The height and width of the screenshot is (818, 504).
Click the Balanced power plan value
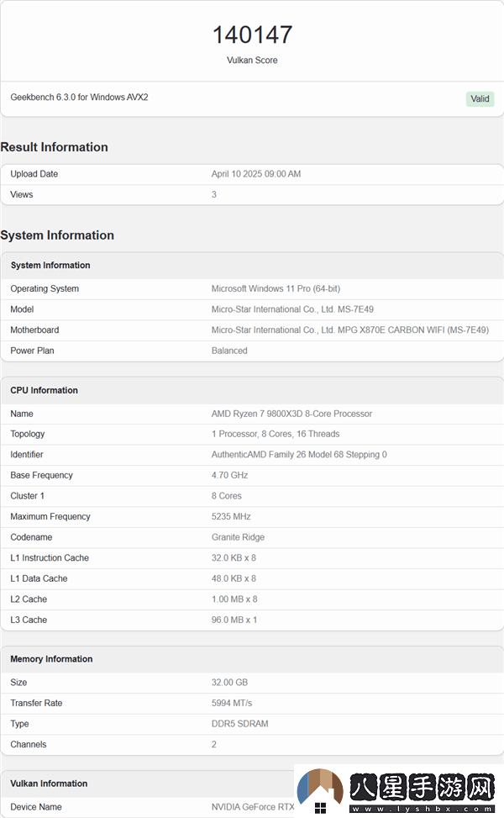point(229,351)
